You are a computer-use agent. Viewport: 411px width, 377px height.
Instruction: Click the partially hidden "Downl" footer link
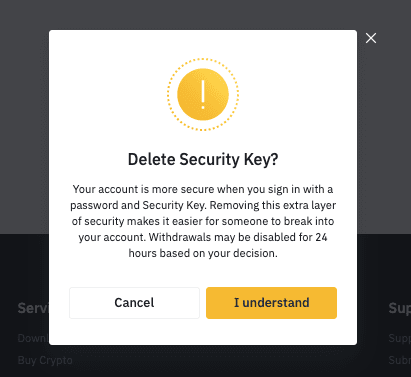point(33,338)
